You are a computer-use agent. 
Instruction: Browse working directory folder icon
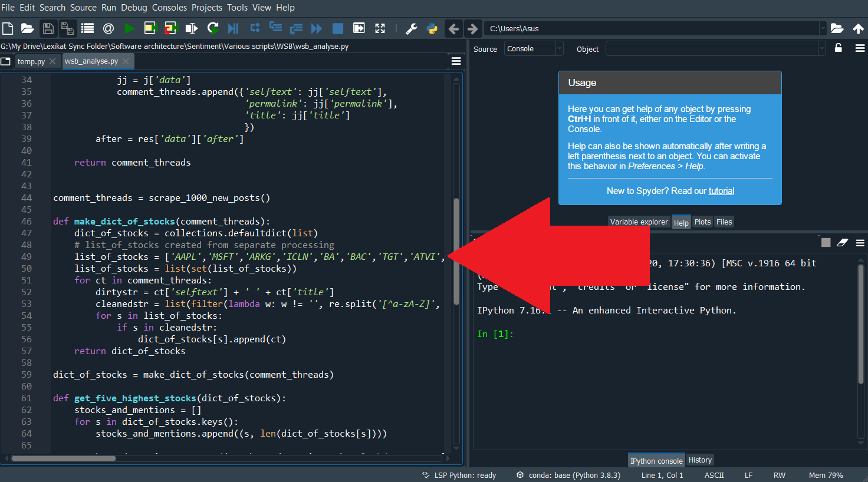[837, 28]
